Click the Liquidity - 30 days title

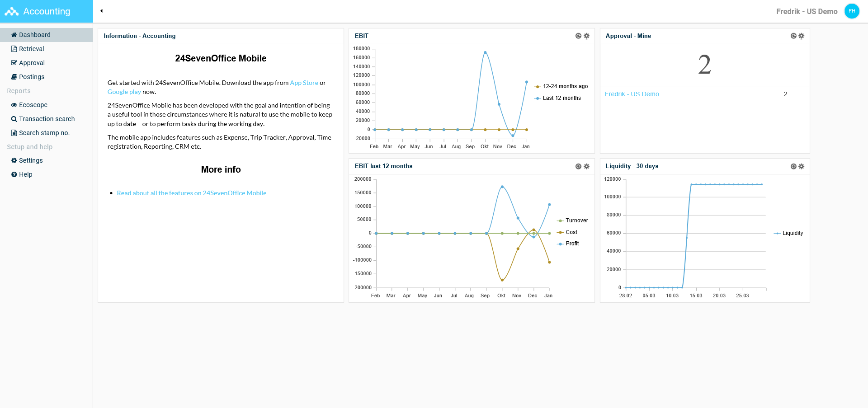632,166
